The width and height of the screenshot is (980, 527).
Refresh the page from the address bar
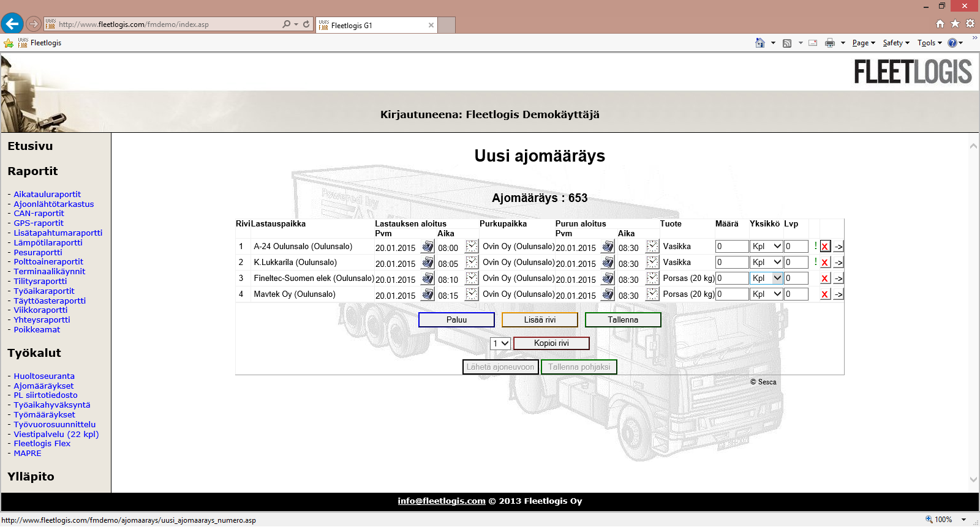(306, 24)
